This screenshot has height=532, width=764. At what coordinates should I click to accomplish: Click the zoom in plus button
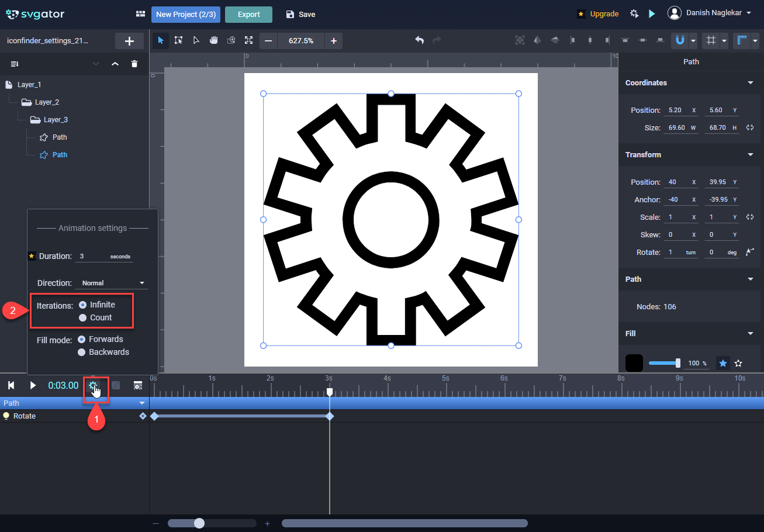(x=334, y=41)
